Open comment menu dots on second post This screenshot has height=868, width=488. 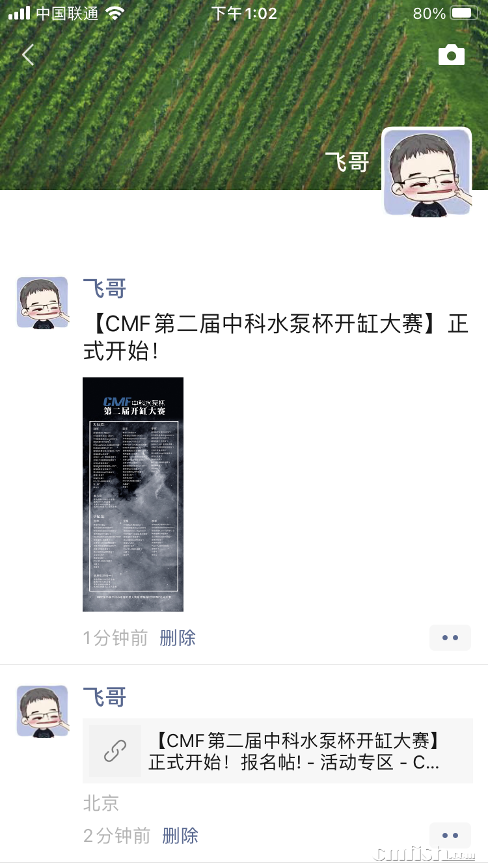[x=450, y=835]
